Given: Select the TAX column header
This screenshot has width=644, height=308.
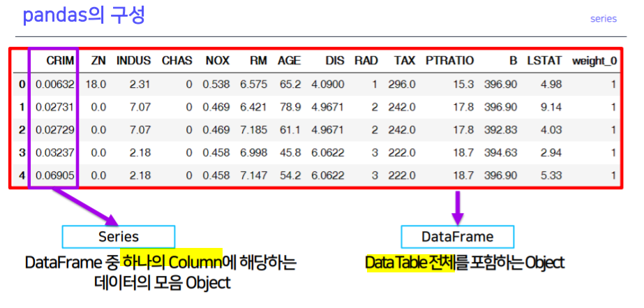Looking at the screenshot, I should click(x=405, y=61).
